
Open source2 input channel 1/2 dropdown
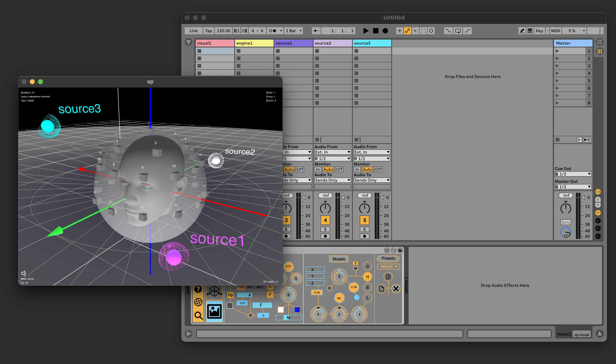tap(333, 159)
